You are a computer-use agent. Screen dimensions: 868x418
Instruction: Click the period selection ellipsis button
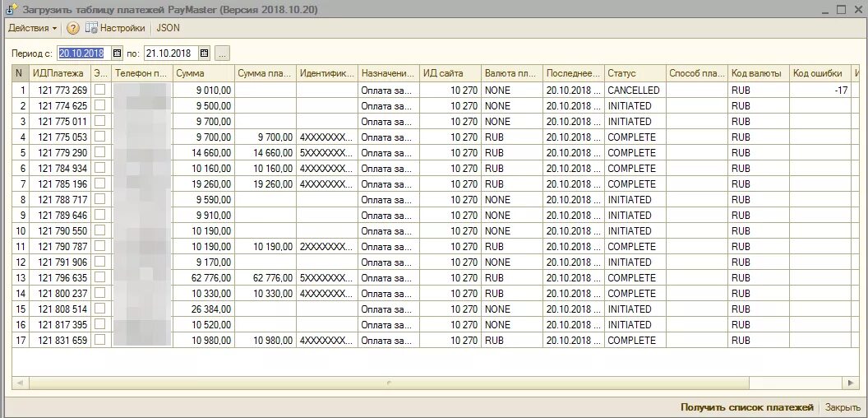click(x=222, y=53)
